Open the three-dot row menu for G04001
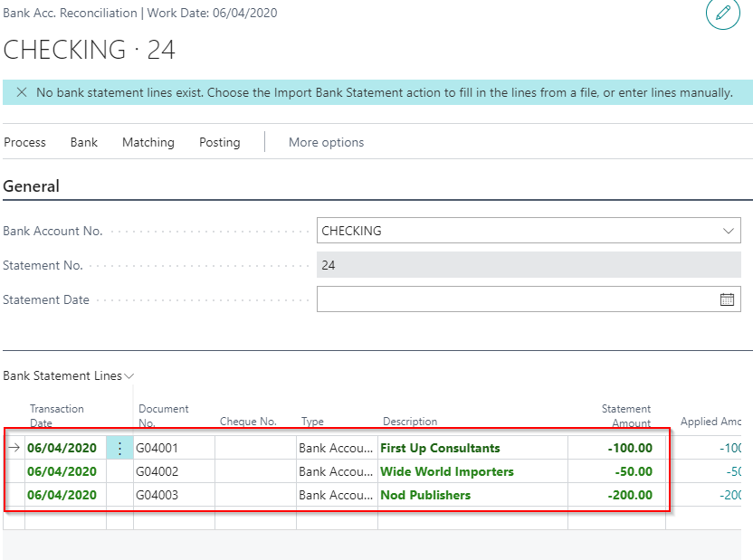Viewport: 753px width, 560px height. (119, 448)
